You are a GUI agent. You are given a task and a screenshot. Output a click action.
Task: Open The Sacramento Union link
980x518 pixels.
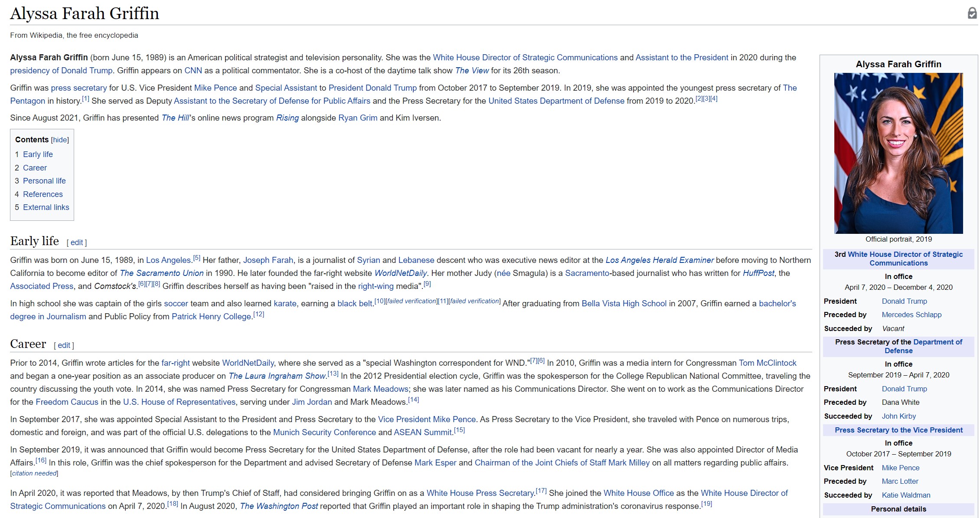[x=162, y=273]
